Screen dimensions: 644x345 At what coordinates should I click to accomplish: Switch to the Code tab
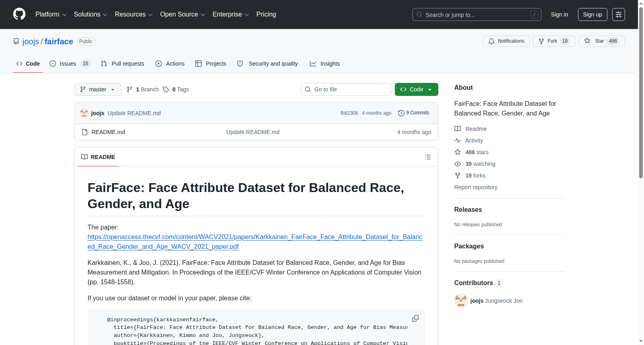click(28, 64)
